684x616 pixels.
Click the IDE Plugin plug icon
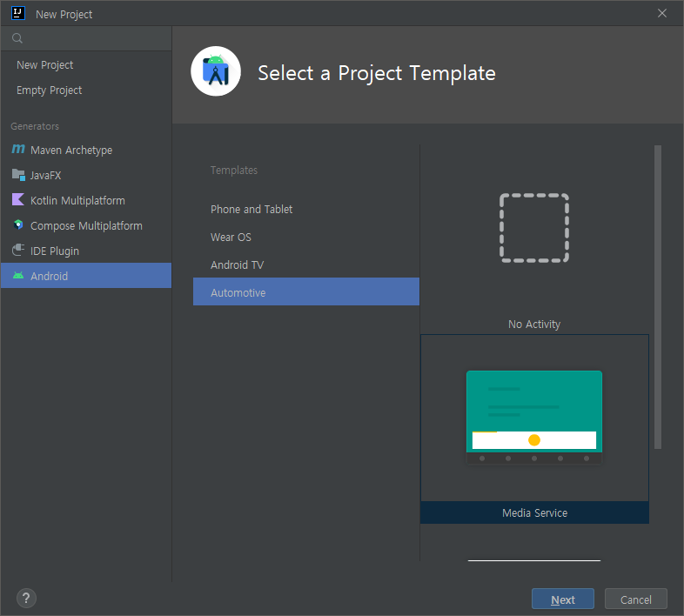(x=18, y=250)
